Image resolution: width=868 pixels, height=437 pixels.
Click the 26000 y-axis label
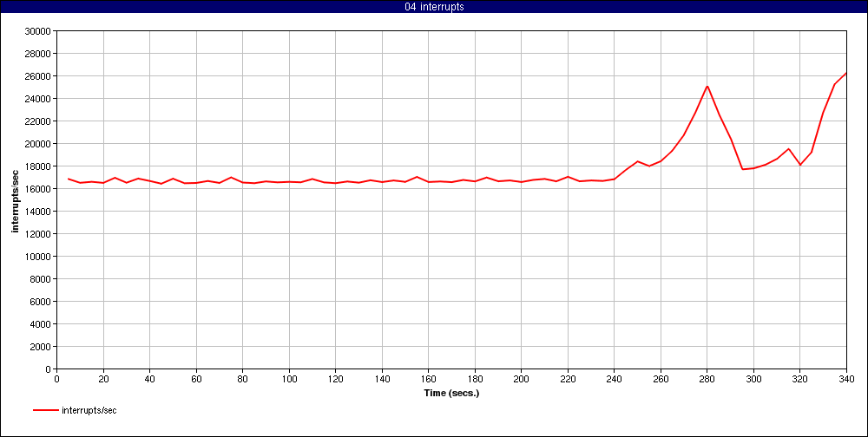tap(38, 75)
